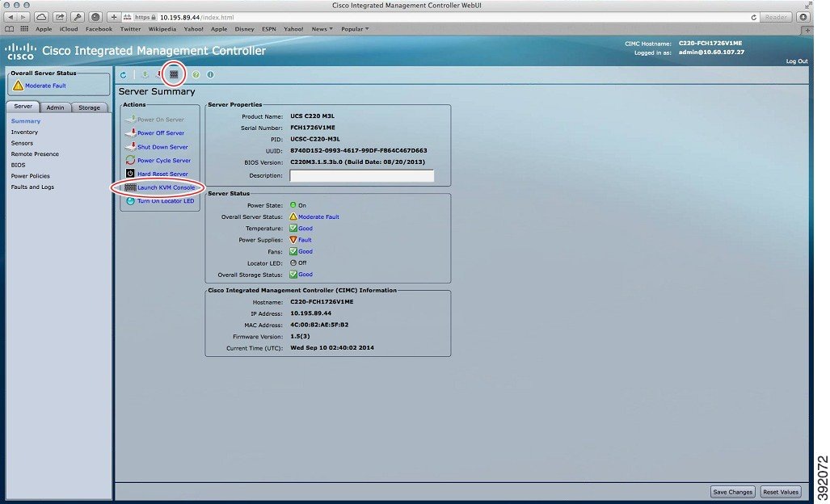The width and height of the screenshot is (830, 504).
Task: Open Top Sites grid icon in bookmarks bar
Action: coord(24,29)
